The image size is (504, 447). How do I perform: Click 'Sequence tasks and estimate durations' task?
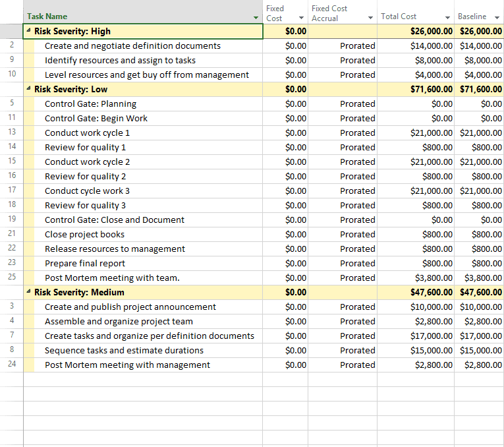pyautogui.click(x=124, y=350)
